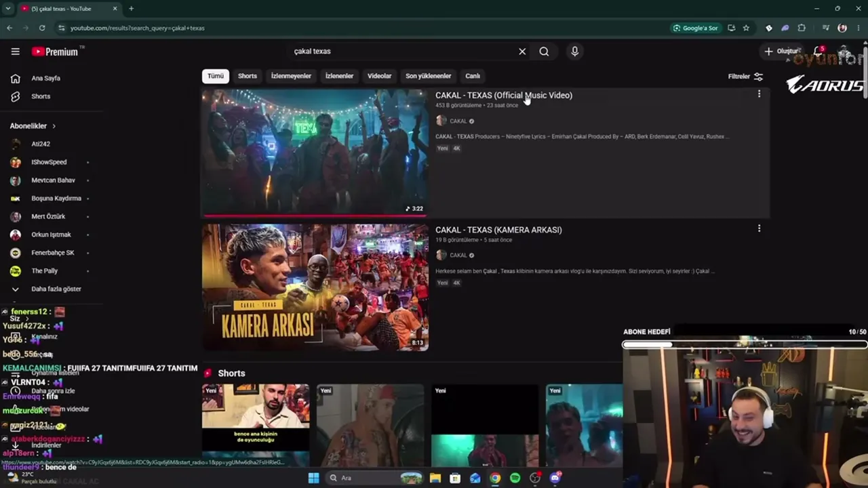This screenshot has width=868, height=488.
Task: Select the Tümü filter chip
Action: pos(215,76)
